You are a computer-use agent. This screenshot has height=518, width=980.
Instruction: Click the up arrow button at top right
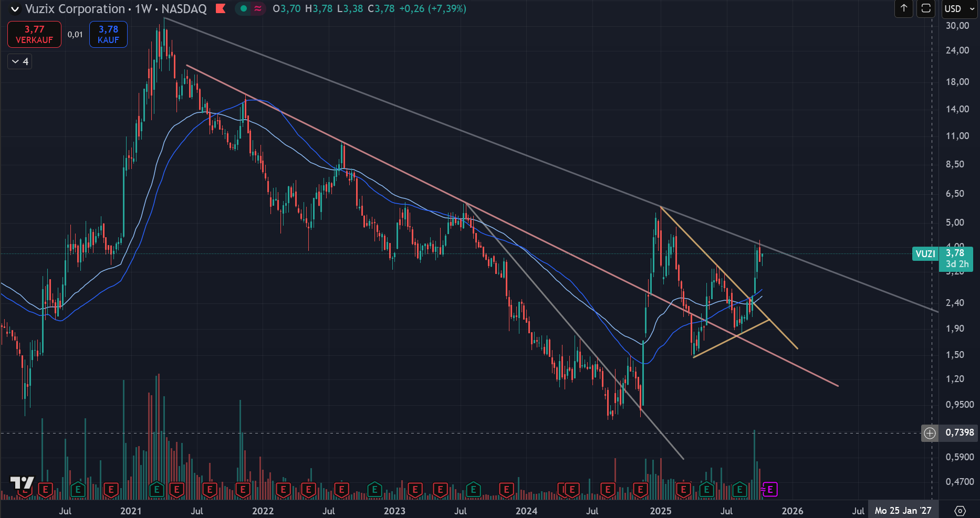(904, 8)
